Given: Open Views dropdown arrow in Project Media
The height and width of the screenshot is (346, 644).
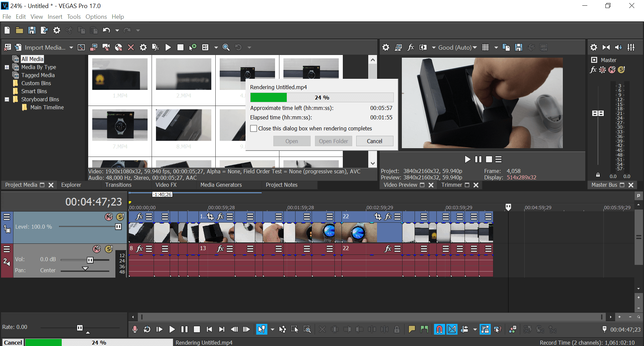Looking at the screenshot, I should 216,48.
